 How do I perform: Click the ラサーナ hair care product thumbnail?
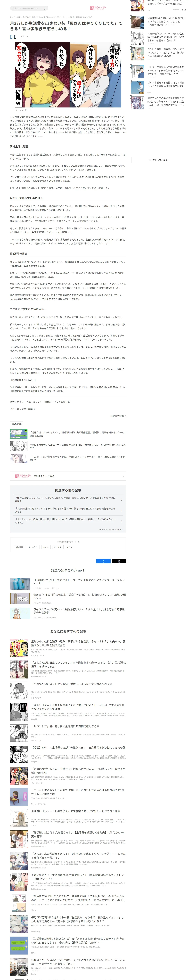coord(20,584)
